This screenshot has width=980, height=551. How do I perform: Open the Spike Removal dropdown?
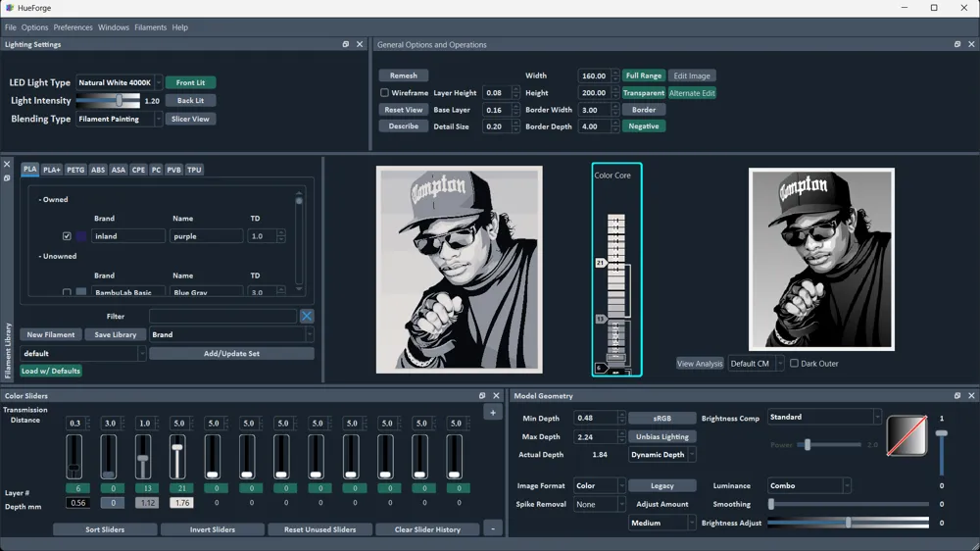click(600, 504)
